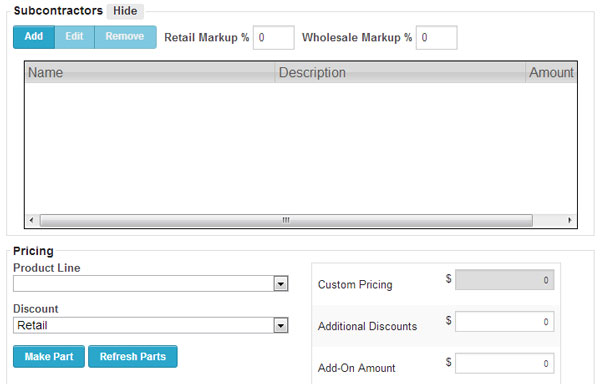Open the Product Line dropdown arrow
The image size is (600, 384).
[281, 284]
